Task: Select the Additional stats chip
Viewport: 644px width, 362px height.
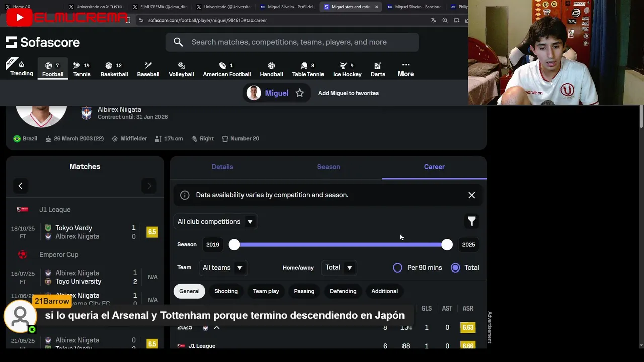Action: 384,291
